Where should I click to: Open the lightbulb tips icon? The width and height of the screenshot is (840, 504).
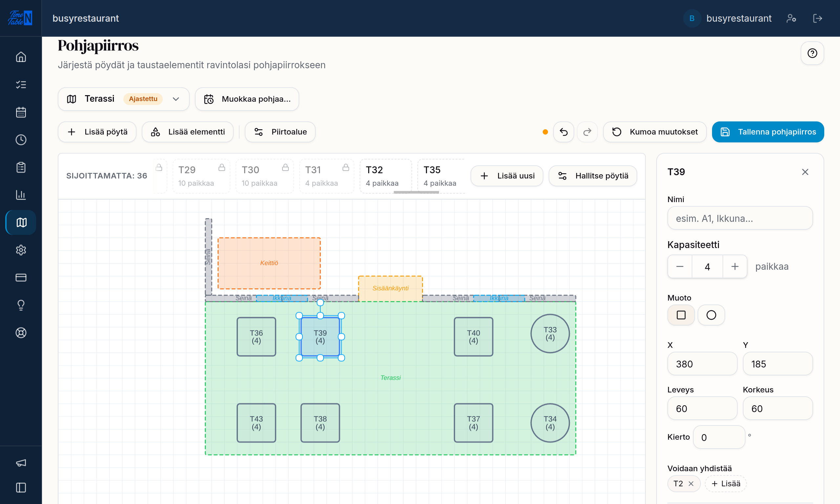(x=21, y=305)
